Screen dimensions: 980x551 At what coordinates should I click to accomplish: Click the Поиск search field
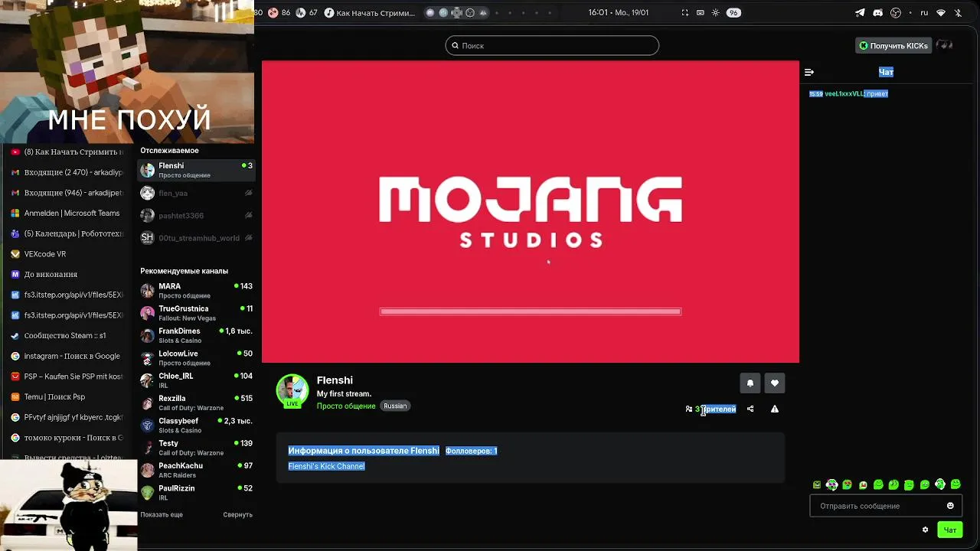(x=552, y=46)
